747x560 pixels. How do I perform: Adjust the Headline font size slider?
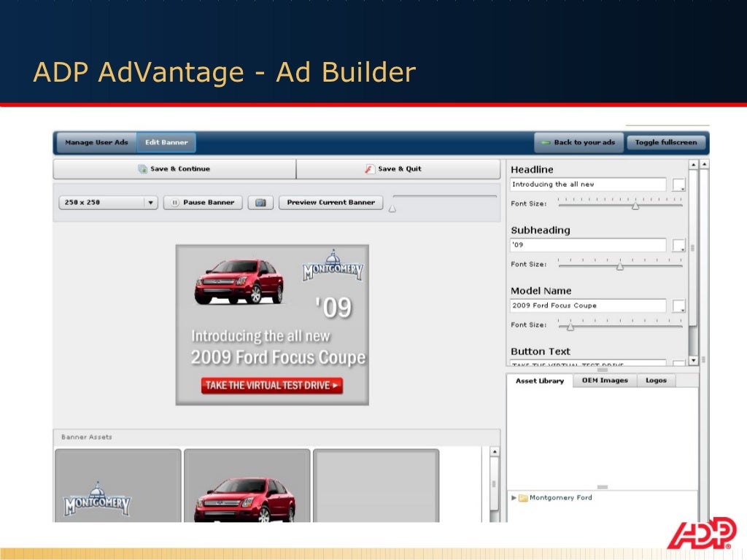coord(635,206)
